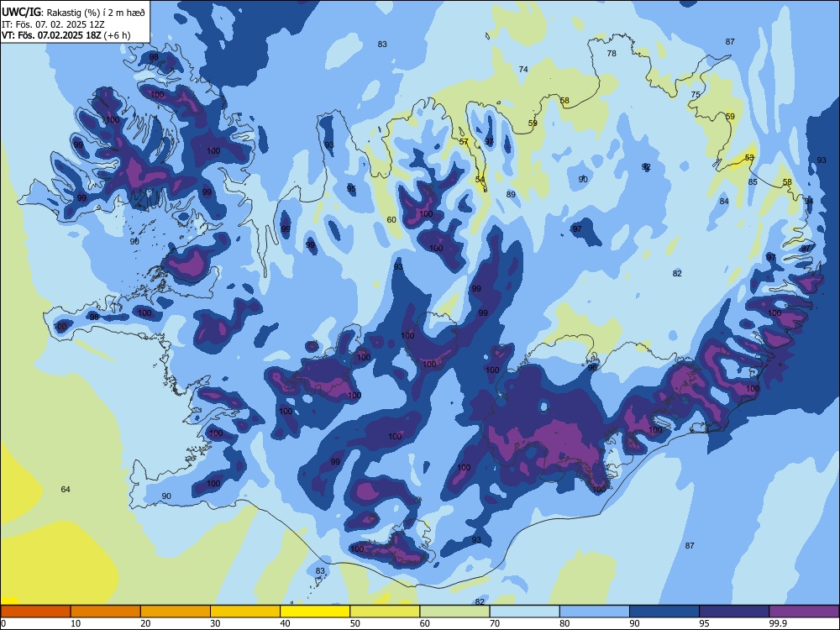
Task: Click the legend tick label '30'
Action: pos(215,623)
